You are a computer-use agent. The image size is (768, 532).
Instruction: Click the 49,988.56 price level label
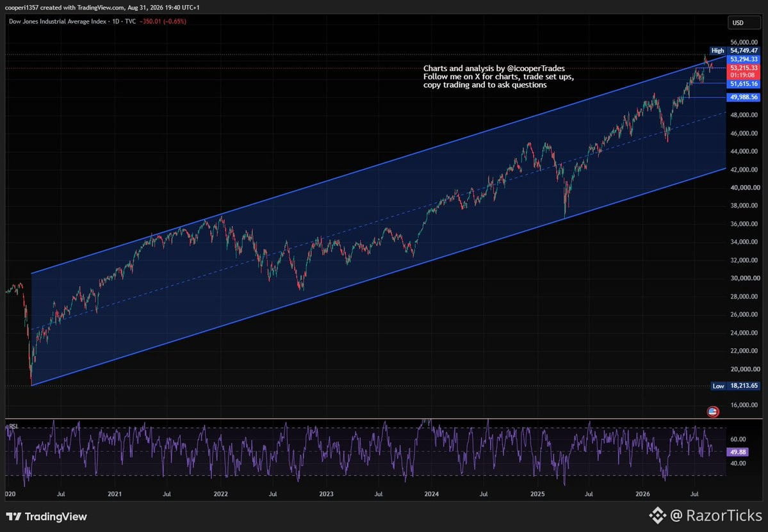point(744,97)
